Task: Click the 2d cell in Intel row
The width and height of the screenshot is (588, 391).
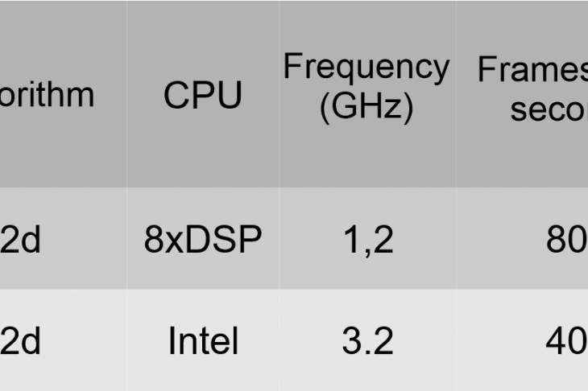Action: (x=63, y=340)
